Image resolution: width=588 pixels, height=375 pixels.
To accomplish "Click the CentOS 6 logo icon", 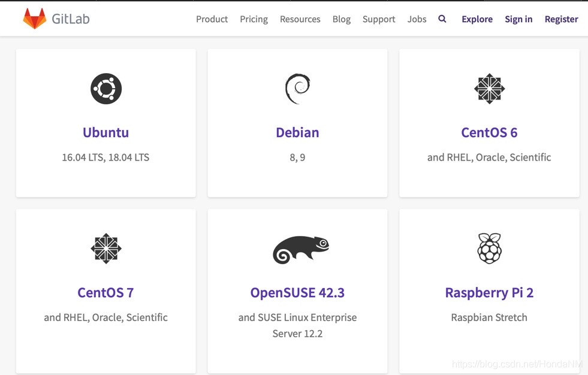I will pyautogui.click(x=489, y=89).
